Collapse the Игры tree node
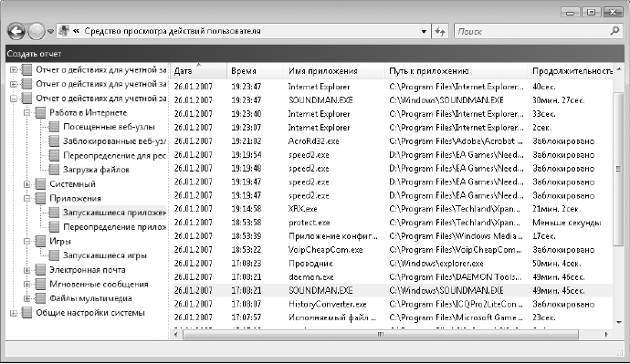This screenshot has width=630, height=364. 26,241
